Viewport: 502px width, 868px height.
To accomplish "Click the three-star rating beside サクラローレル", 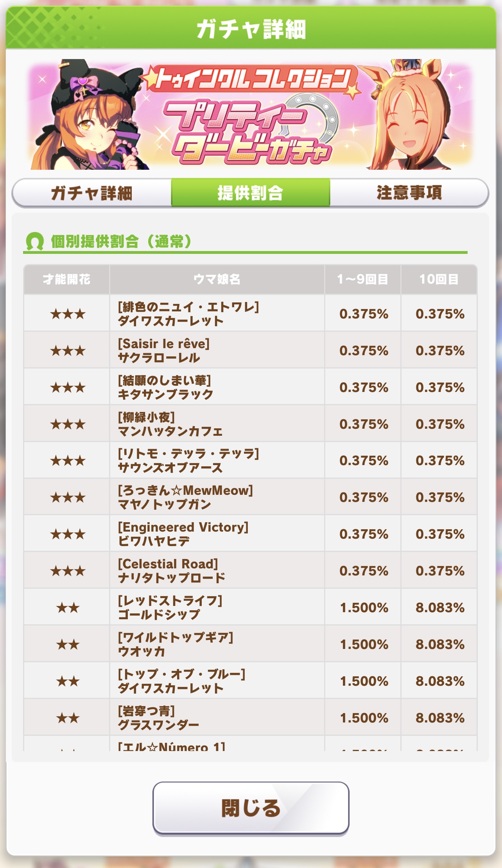I will click(x=68, y=350).
